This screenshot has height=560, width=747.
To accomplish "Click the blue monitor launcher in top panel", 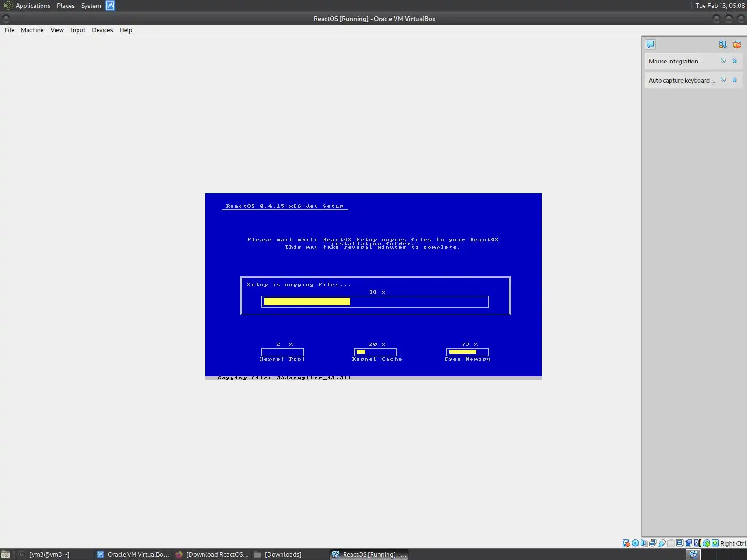I will [x=110, y=6].
